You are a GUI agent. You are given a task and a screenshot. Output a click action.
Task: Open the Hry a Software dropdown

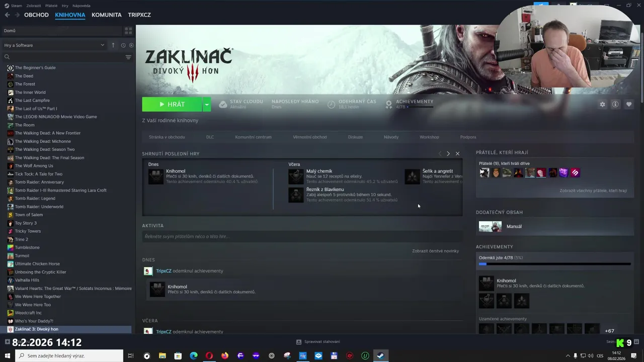(x=54, y=45)
